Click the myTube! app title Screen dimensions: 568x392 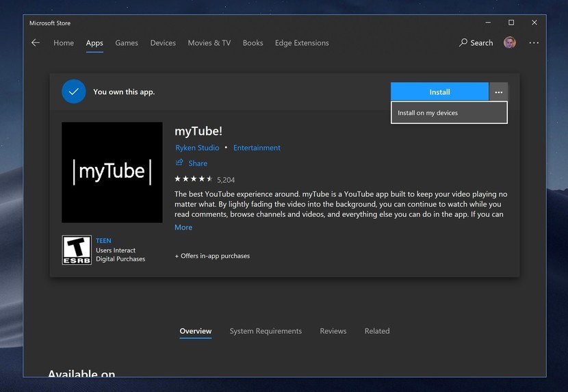(x=198, y=131)
